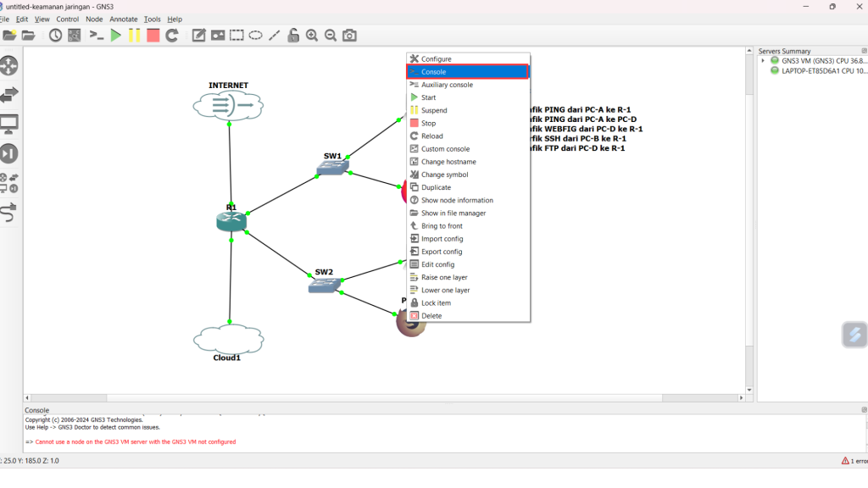Select the INTERNET cloud node
The height and width of the screenshot is (488, 868).
point(228,105)
